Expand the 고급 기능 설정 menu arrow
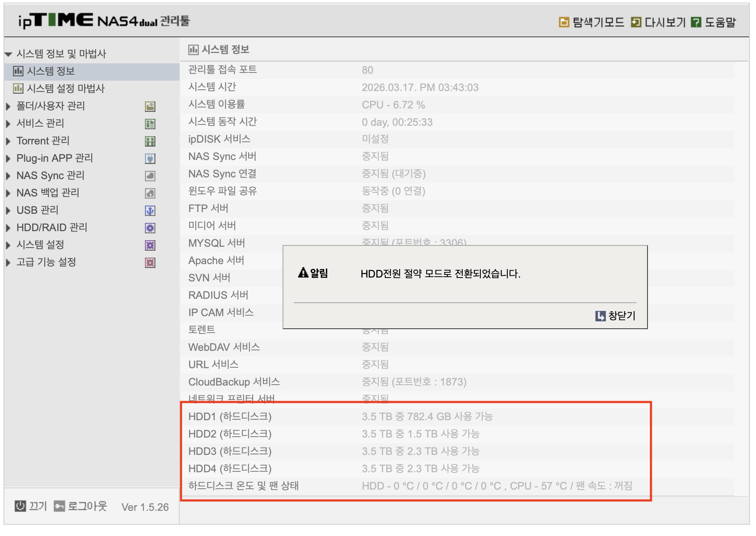The image size is (756, 536). point(8,262)
